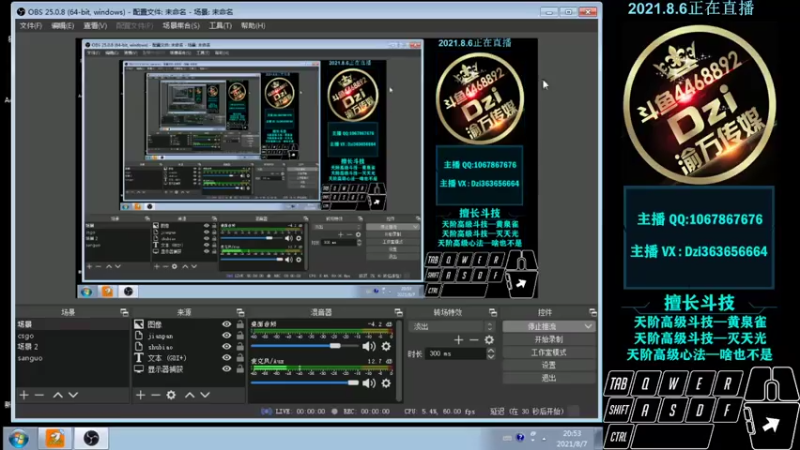Click the 停止推流 stop streaming button
The height and width of the screenshot is (450, 800).
[542, 327]
